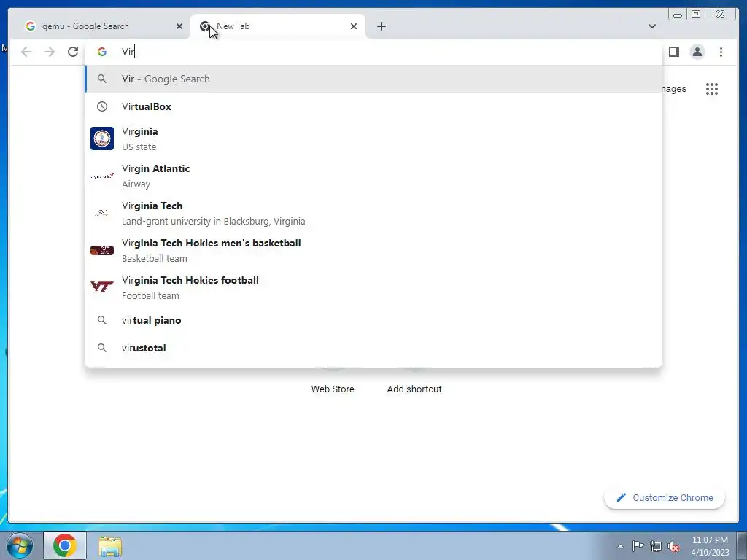Pick the Virgin Atlantic Airway suggestion
The height and width of the screenshot is (560, 747).
click(373, 176)
